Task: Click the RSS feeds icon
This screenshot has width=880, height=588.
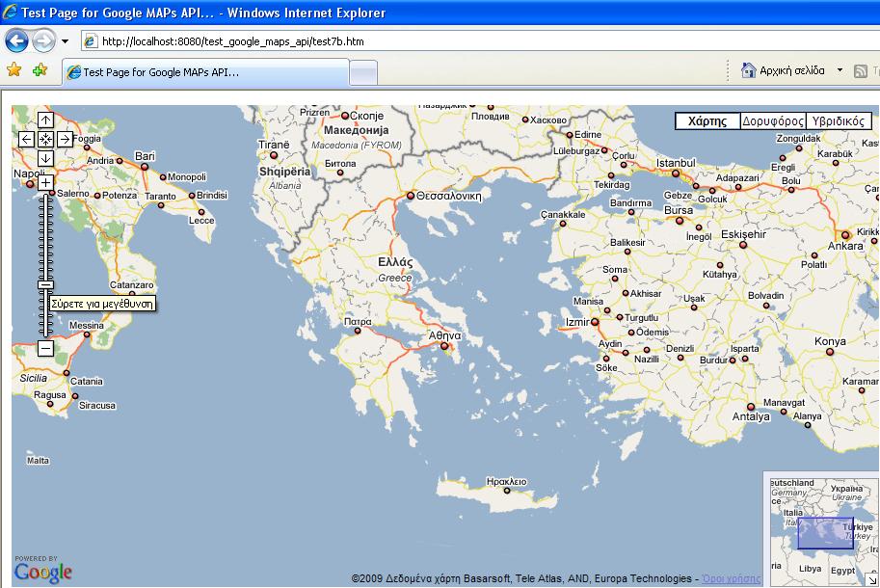Action: pos(861,71)
